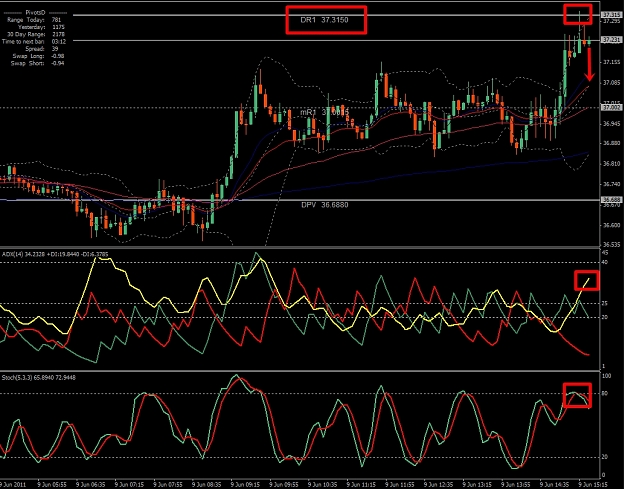
Task: Click the '9 Jun 07:55' time label
Action: (168, 485)
